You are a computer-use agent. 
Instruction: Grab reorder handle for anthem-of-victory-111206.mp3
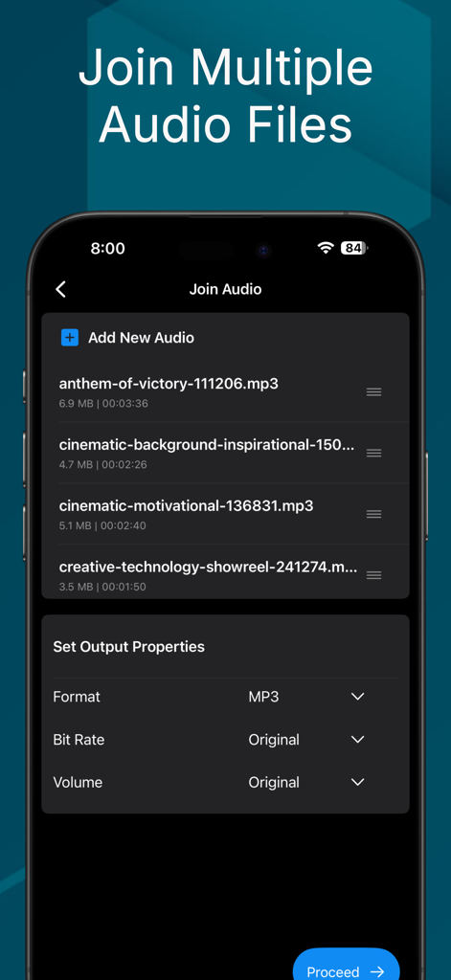374,391
